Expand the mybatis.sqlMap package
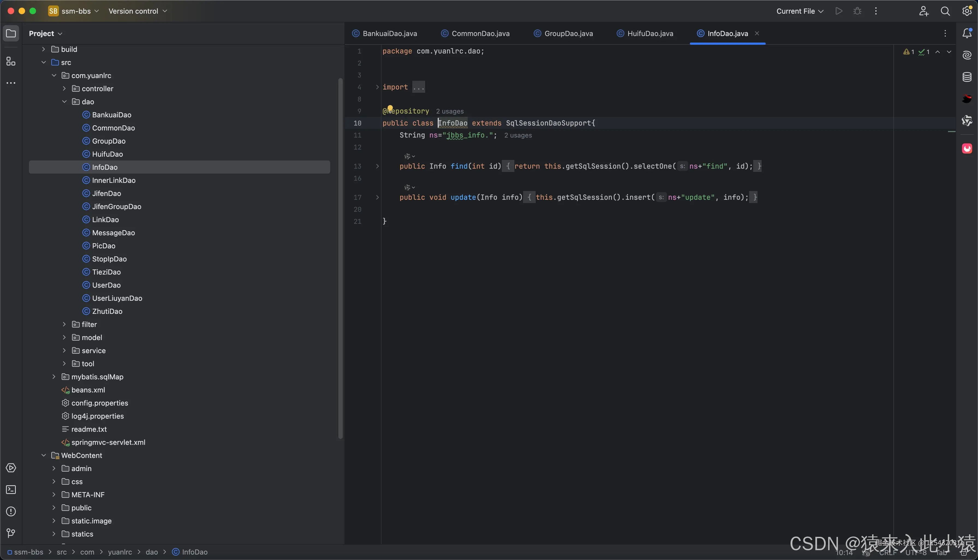This screenshot has width=978, height=560. tap(54, 377)
